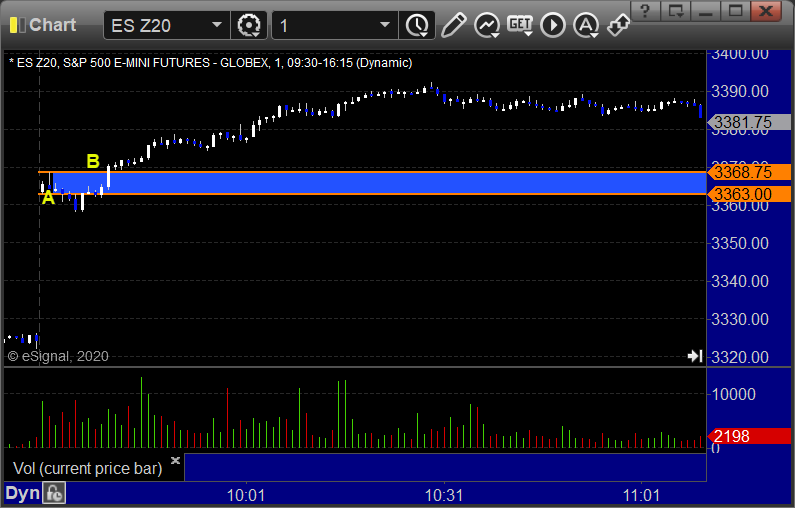Click the 3330.00 price axis label
This screenshot has height=508, width=795.
pos(740,319)
